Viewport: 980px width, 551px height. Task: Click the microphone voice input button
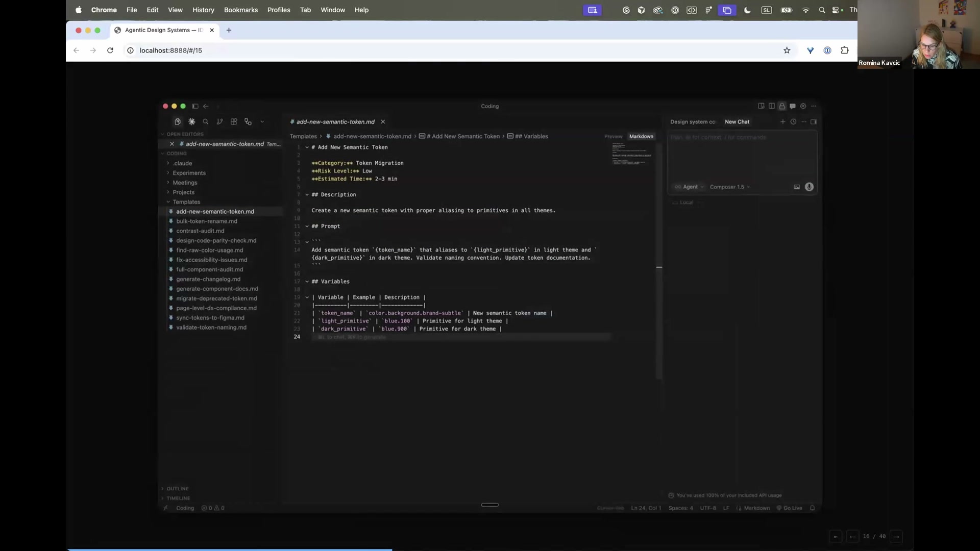(809, 187)
